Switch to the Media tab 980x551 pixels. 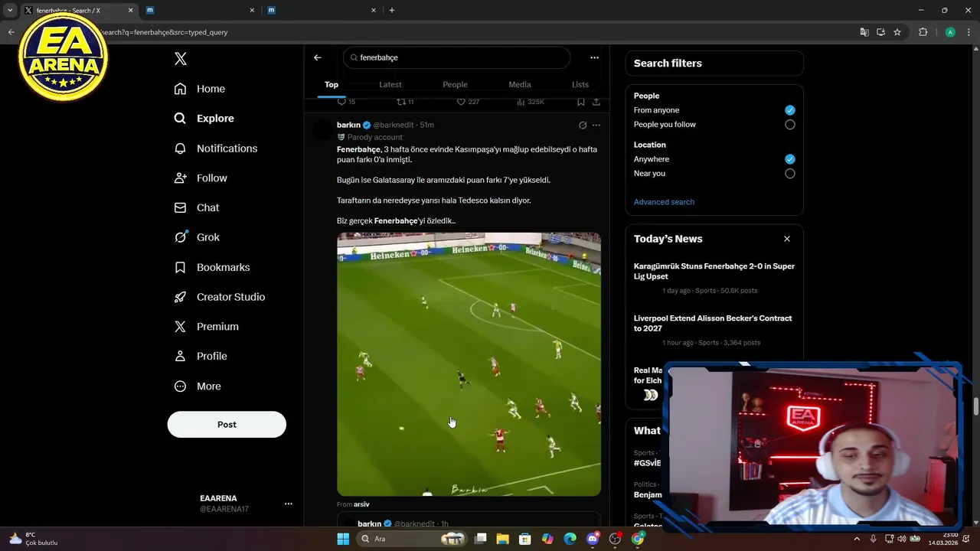pos(519,85)
